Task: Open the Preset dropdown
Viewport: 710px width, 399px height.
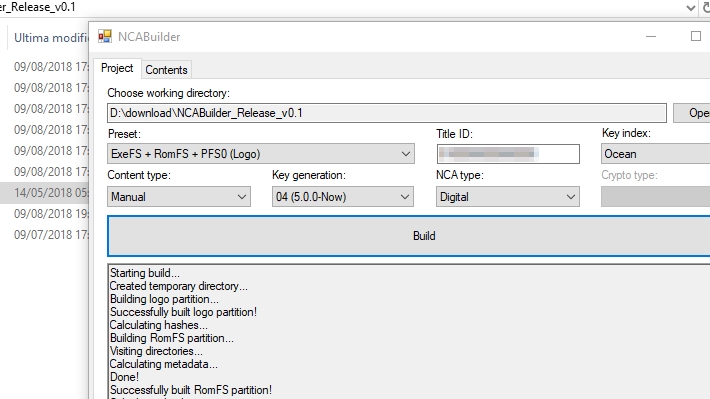Action: click(261, 154)
